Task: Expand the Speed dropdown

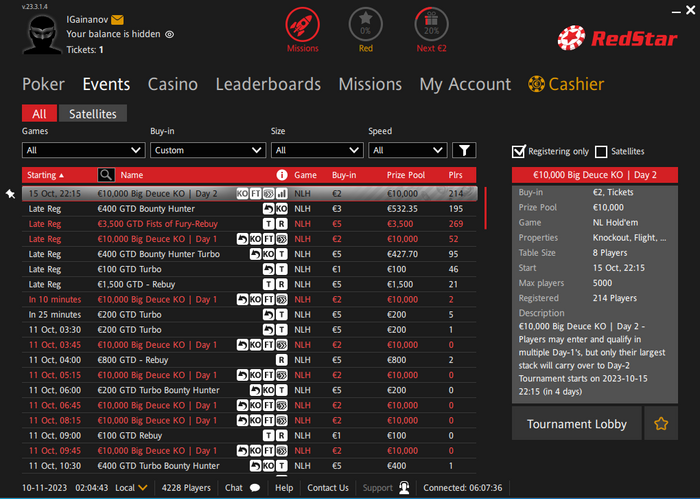Action: (408, 150)
